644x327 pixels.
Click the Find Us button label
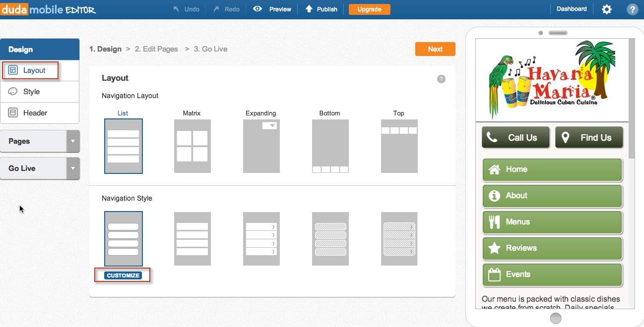[596, 138]
